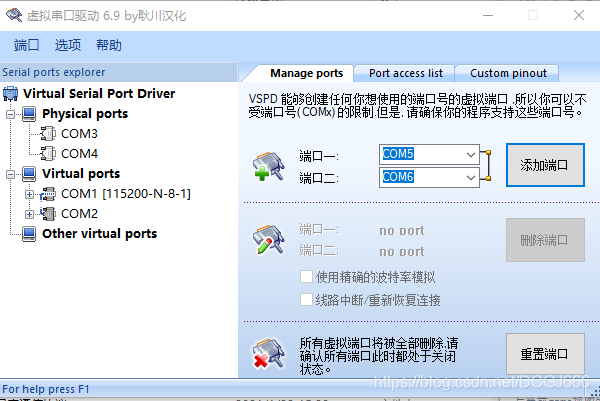The image size is (600, 401).
Task: Click the app icon in the title bar
Action: tap(14, 15)
